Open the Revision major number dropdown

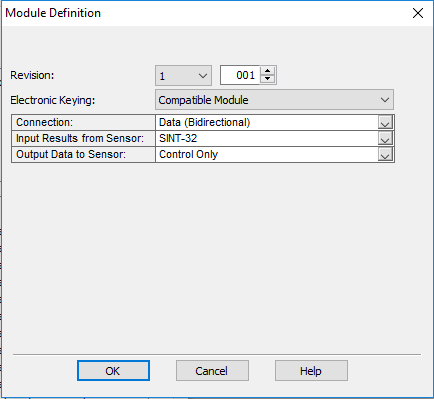[183, 76]
